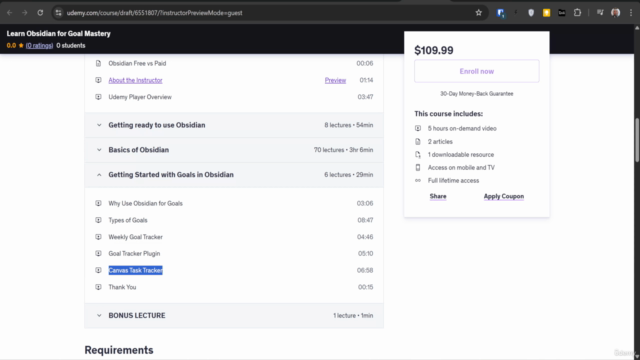Click the shield extension icon in the toolbar
This screenshot has height=360, width=640.
coord(531,13)
